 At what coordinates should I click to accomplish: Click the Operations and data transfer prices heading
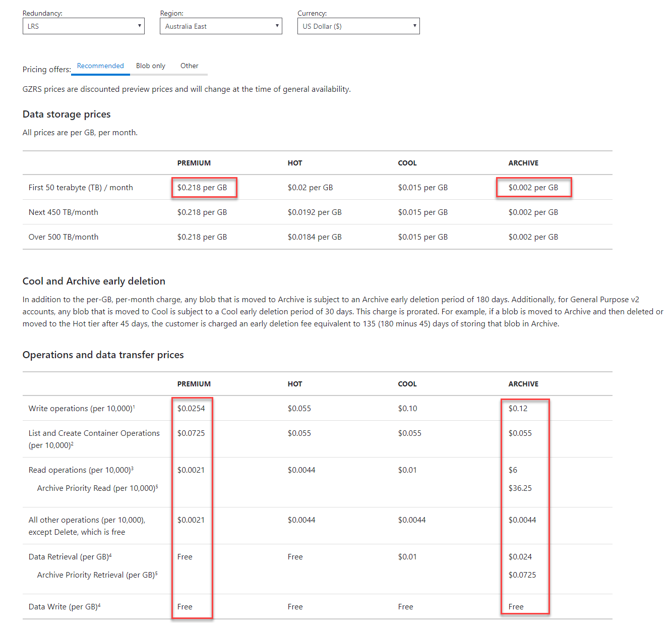point(103,355)
